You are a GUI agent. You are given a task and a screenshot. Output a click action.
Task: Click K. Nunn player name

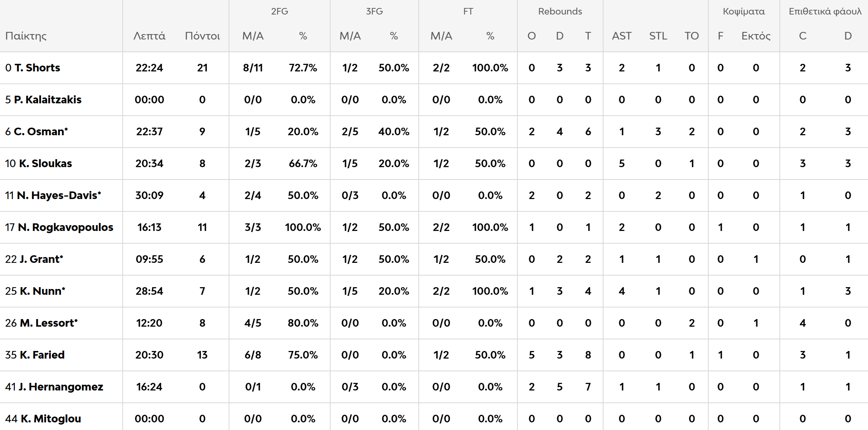click(x=42, y=291)
